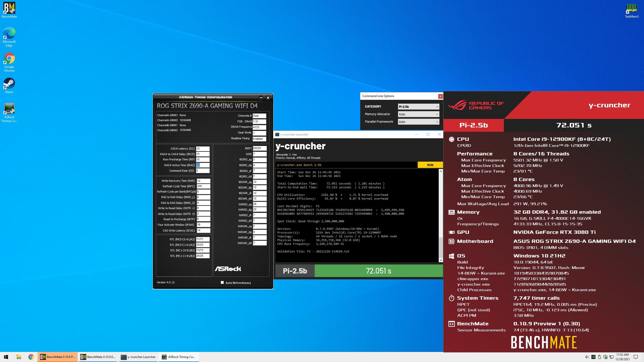Click the RAS# Active Time (tRAS) field
This screenshot has height=362, width=644.
[x=203, y=165]
